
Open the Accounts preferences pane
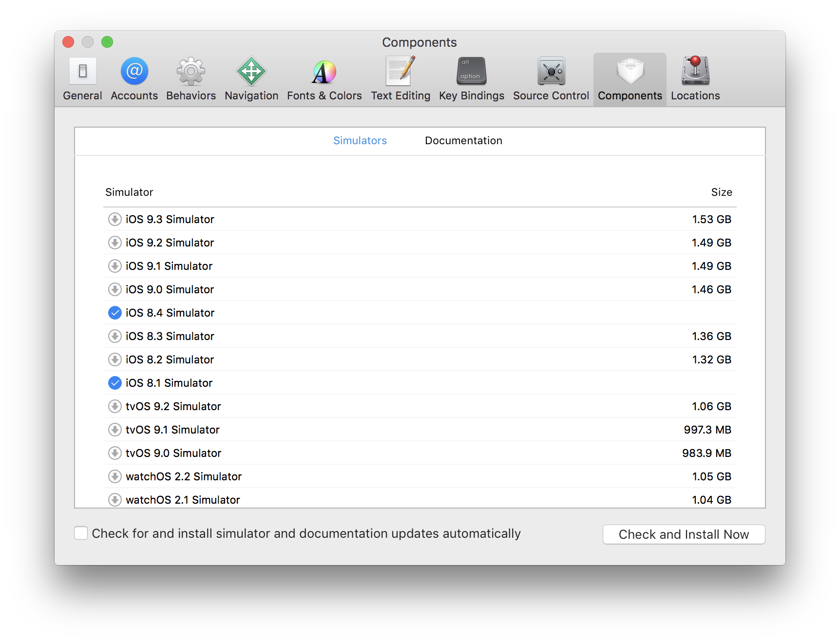coord(134,79)
